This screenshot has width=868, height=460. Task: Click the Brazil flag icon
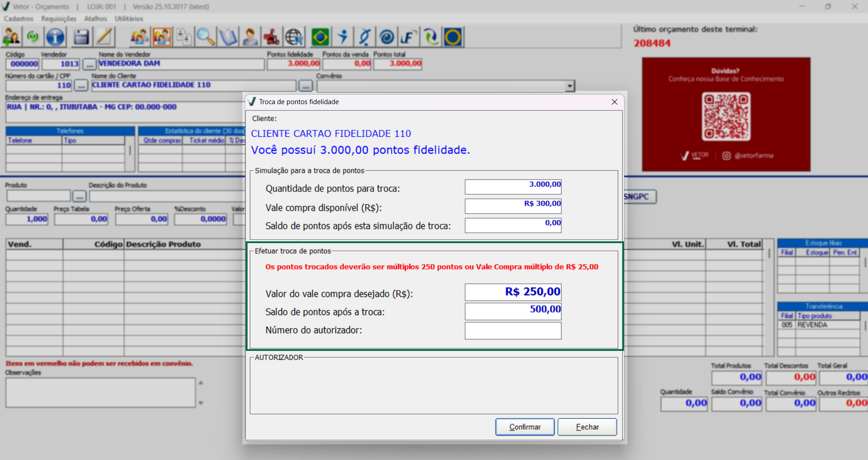(x=320, y=37)
